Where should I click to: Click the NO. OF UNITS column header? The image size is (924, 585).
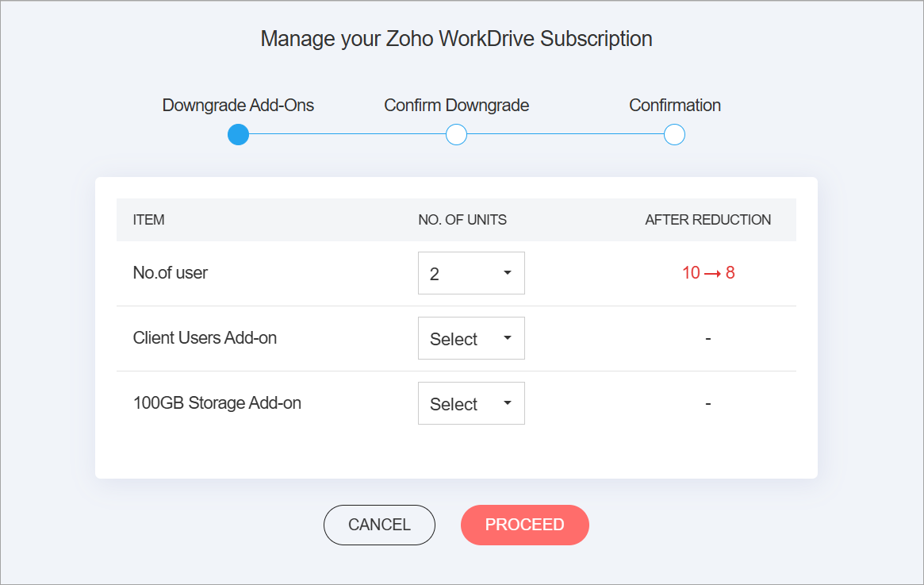coord(462,220)
